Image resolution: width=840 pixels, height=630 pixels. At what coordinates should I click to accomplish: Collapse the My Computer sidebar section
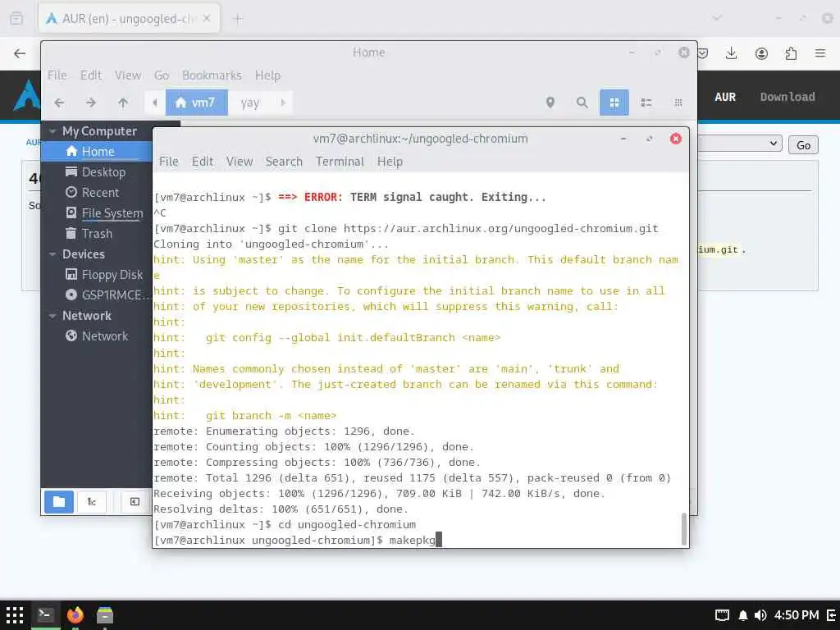point(52,131)
